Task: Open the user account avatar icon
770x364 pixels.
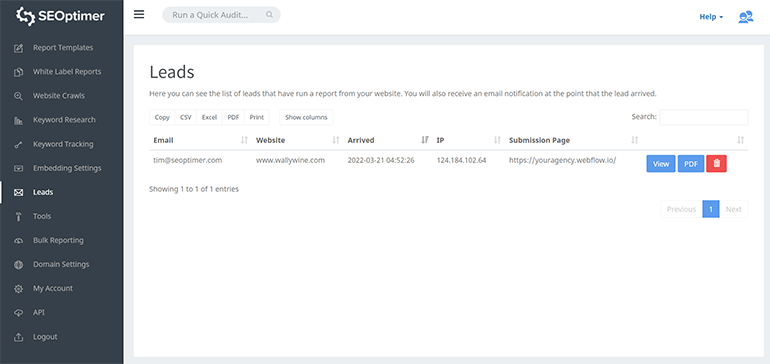Action: click(x=745, y=17)
